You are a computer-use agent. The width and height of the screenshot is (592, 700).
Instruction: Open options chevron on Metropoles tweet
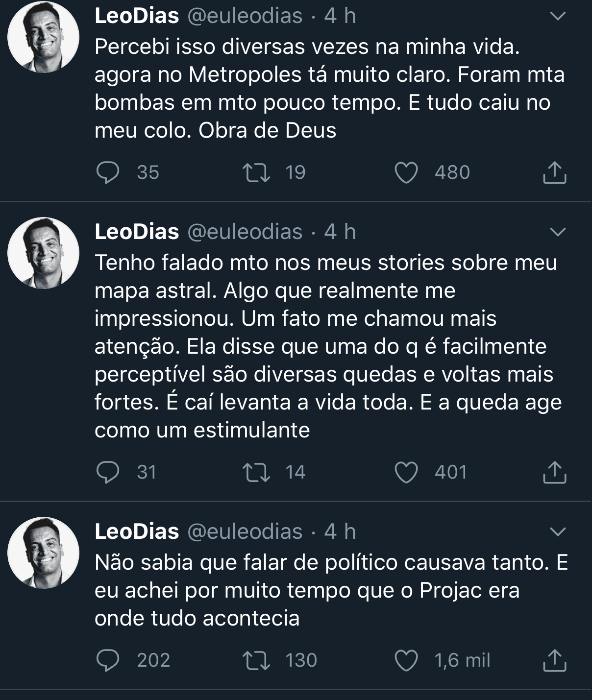click(x=558, y=16)
